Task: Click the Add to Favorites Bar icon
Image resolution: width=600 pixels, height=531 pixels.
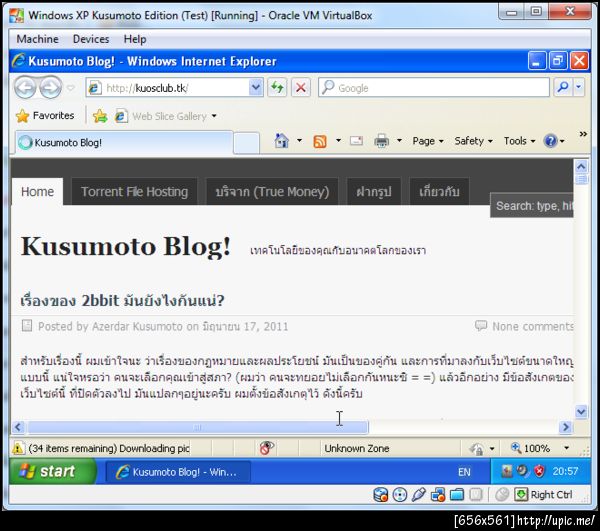Action: pos(100,116)
